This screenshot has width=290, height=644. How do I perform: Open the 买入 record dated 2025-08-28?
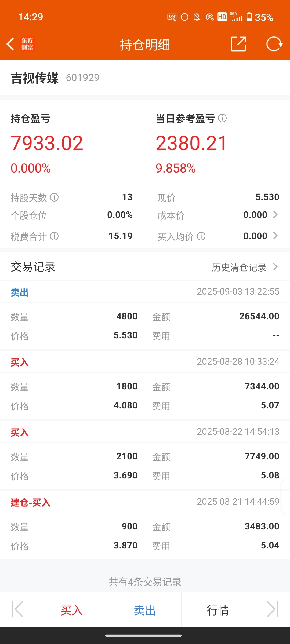[x=145, y=385]
